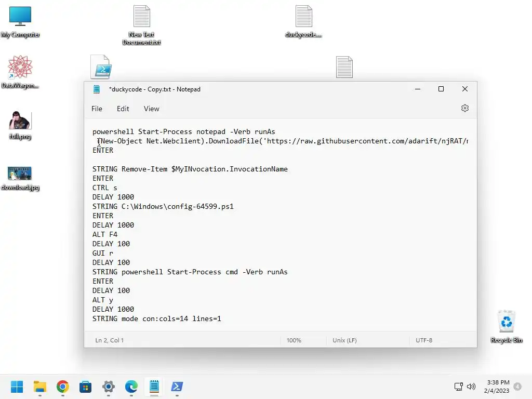
Task: Click the Notepad title bar app icon
Action: (x=97, y=89)
